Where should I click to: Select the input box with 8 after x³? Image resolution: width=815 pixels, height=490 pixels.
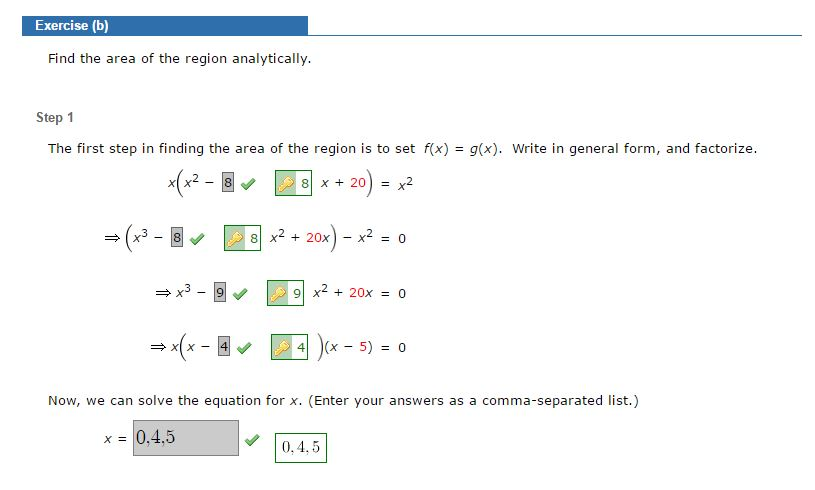pos(177,237)
